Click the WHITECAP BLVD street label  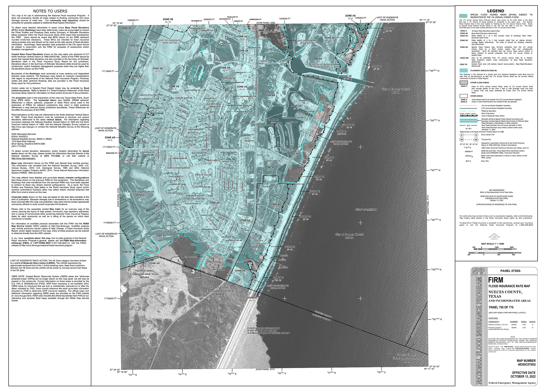208,150
